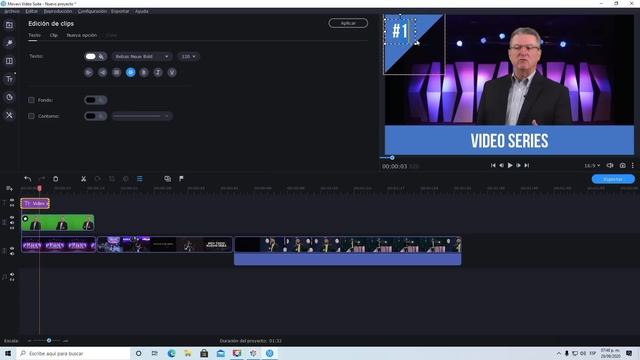Split clip with the scissors icon

click(83, 179)
